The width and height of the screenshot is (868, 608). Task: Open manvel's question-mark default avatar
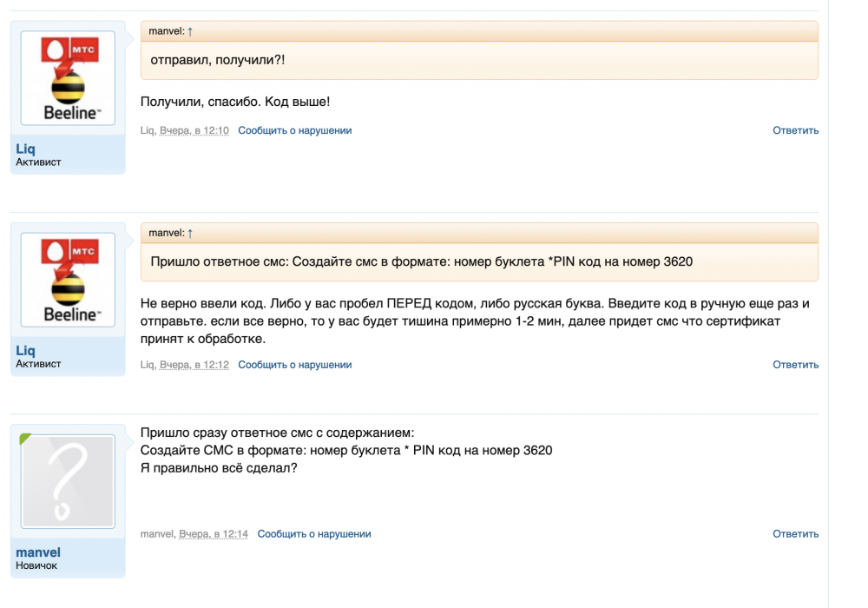68,481
